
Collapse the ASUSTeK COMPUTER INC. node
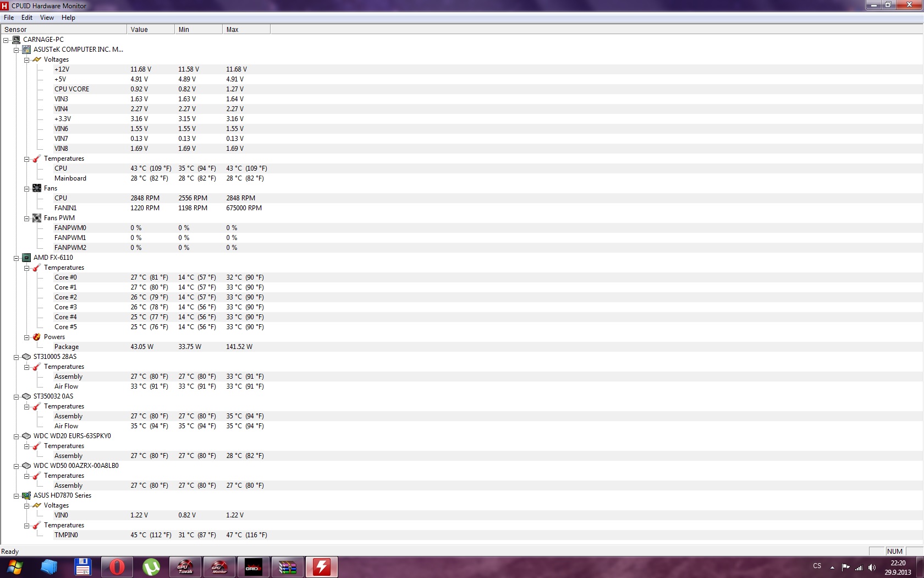pos(16,50)
